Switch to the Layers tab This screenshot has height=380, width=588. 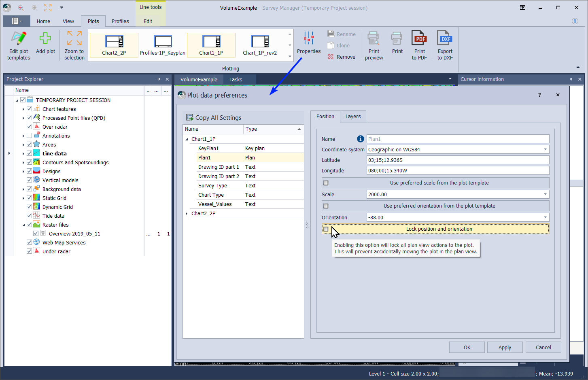pyautogui.click(x=353, y=117)
